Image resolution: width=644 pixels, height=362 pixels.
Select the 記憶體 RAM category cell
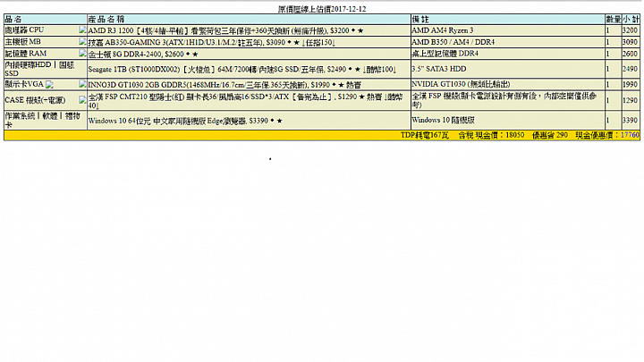[x=46, y=54]
